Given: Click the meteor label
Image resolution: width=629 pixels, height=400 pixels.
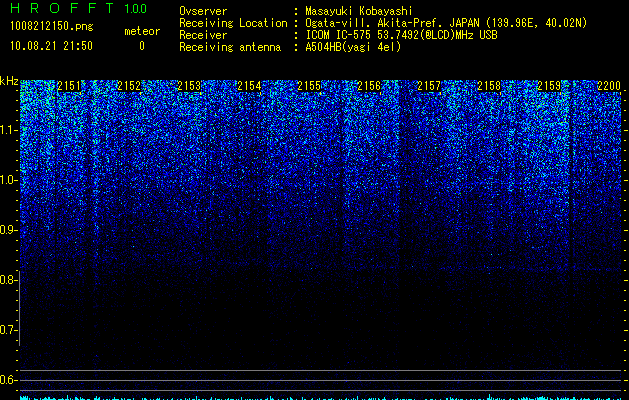Looking at the screenshot, I should (x=142, y=31).
